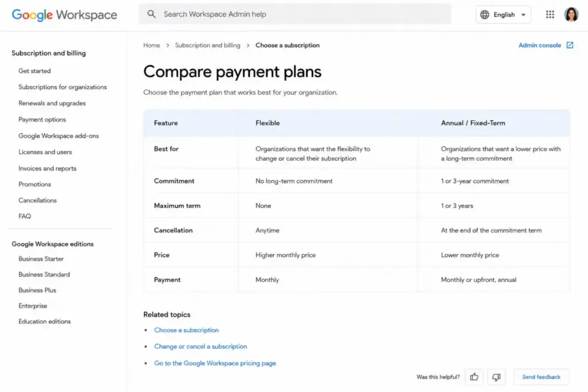Screen dimensions: 588x392
Task: Open Enterprise edition
Action: [x=33, y=306]
